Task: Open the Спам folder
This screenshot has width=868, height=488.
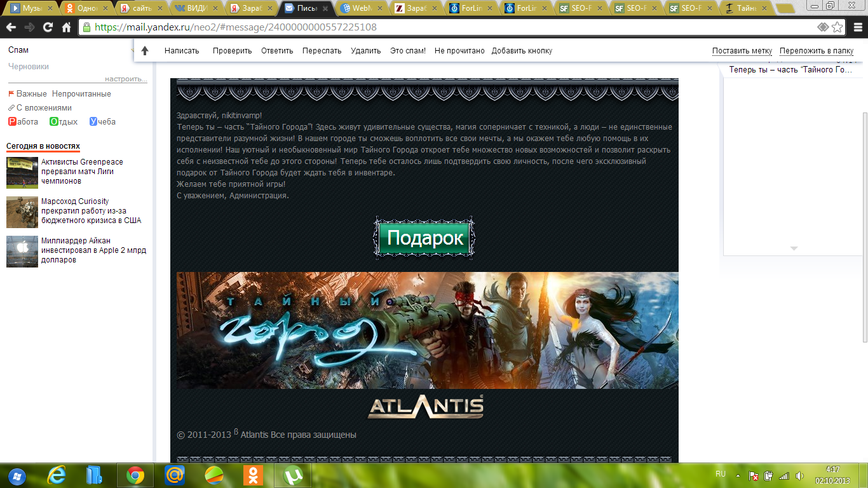Action: [x=18, y=50]
